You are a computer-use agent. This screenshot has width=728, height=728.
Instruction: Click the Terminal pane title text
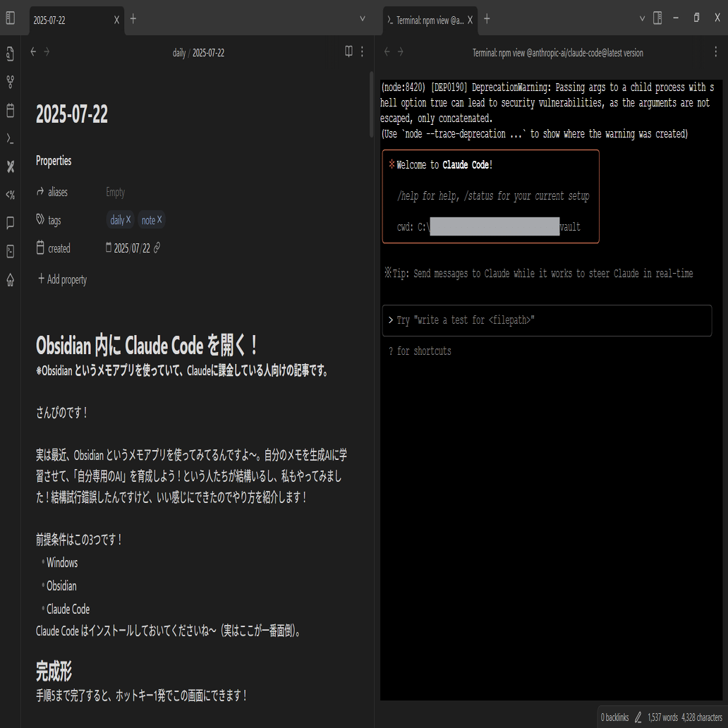(557, 53)
